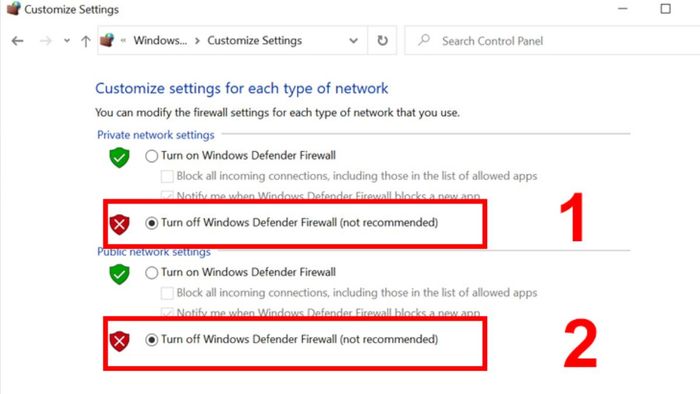Select Turn off Windows Defender Firewall for private network
700x394 pixels.
151,223
